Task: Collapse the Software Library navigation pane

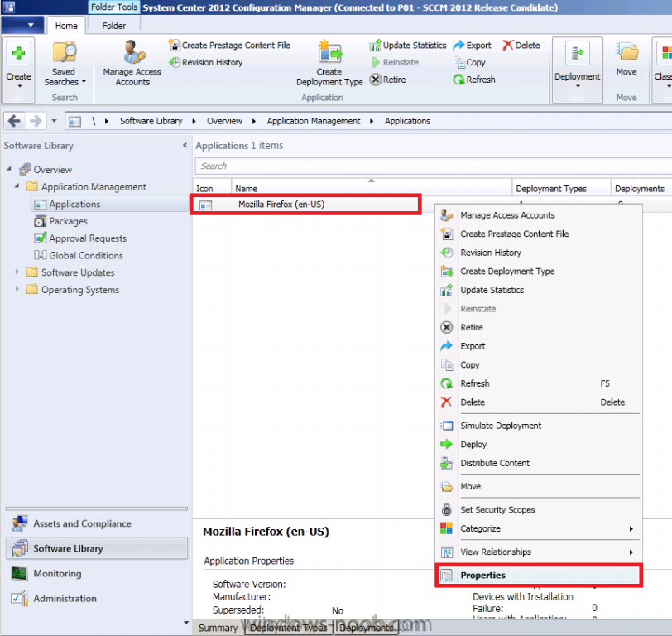Action: coord(185,146)
